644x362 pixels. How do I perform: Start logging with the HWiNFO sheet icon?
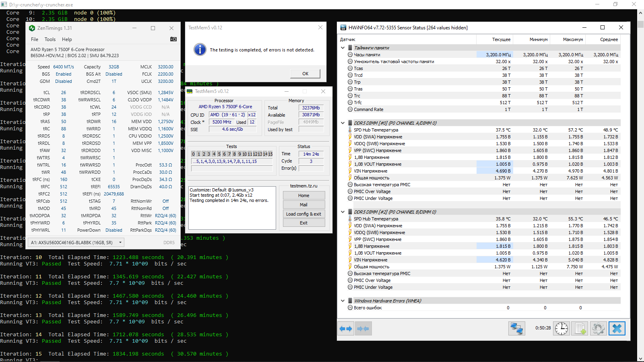click(x=580, y=329)
